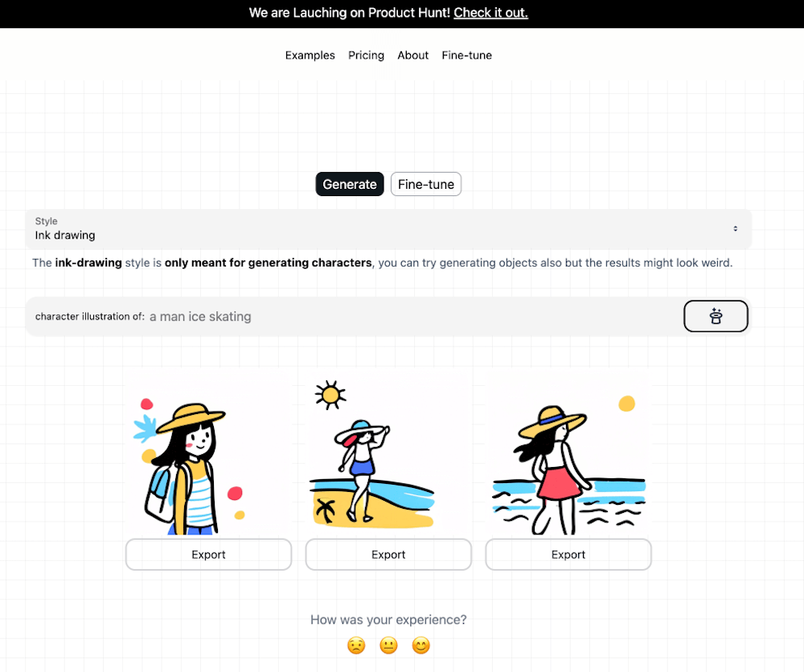The height and width of the screenshot is (672, 804).
Task: Export the red skirt woman illustration
Action: point(568,554)
